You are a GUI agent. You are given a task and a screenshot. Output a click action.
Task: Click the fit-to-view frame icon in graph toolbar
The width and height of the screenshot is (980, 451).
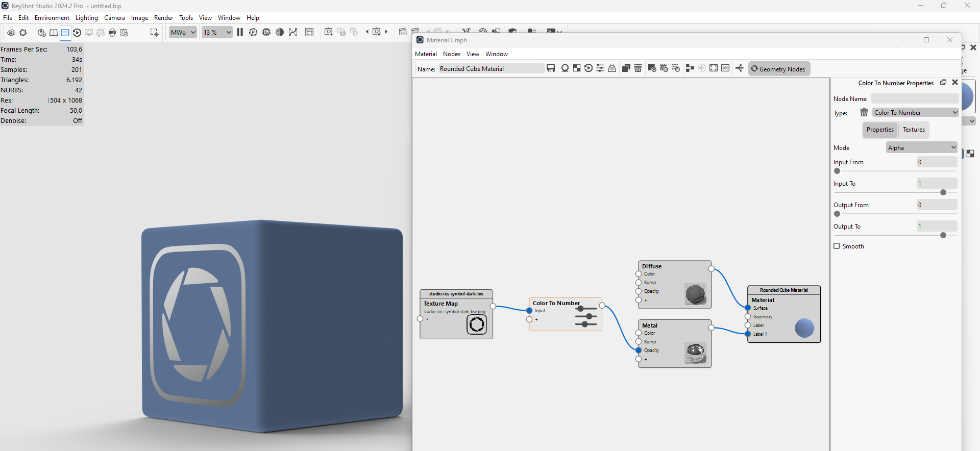point(714,68)
